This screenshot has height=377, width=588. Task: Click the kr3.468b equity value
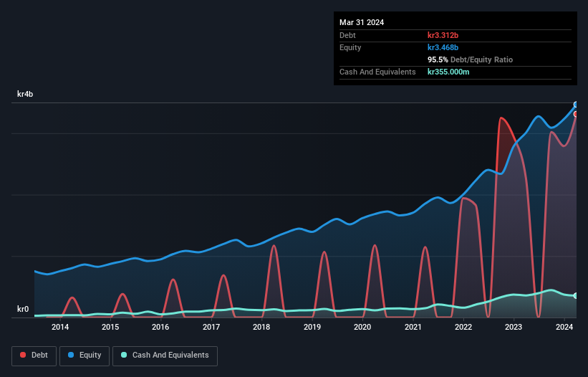(x=443, y=47)
